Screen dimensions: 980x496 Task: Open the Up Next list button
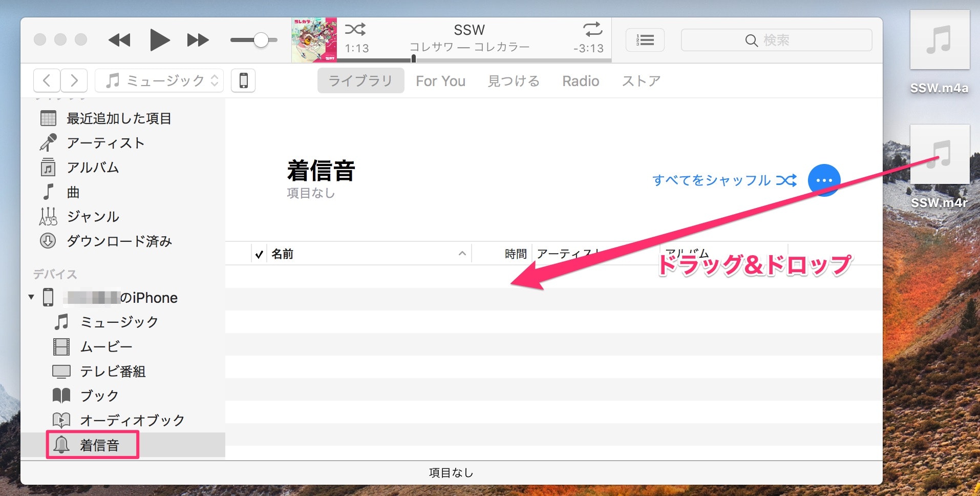pyautogui.click(x=645, y=40)
